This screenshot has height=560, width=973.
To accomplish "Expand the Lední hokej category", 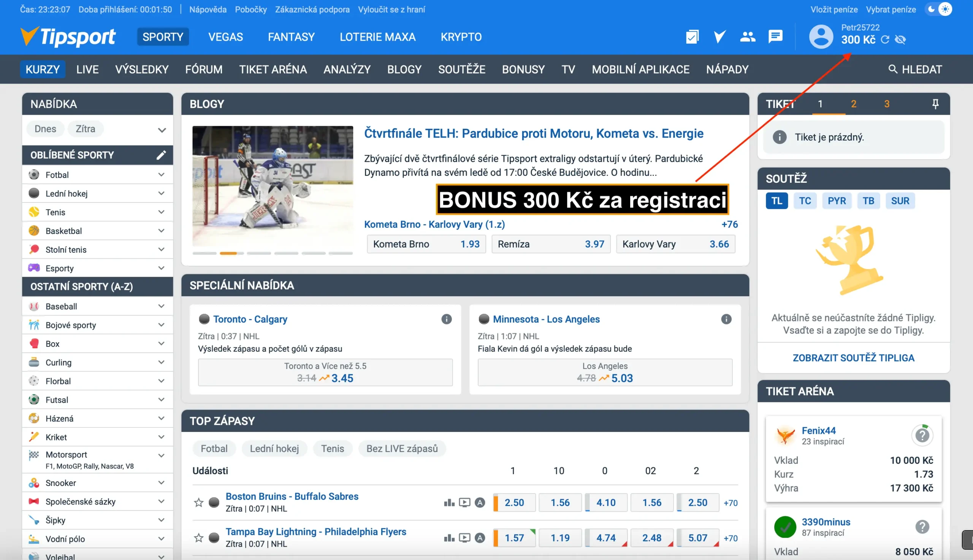I will coord(161,193).
